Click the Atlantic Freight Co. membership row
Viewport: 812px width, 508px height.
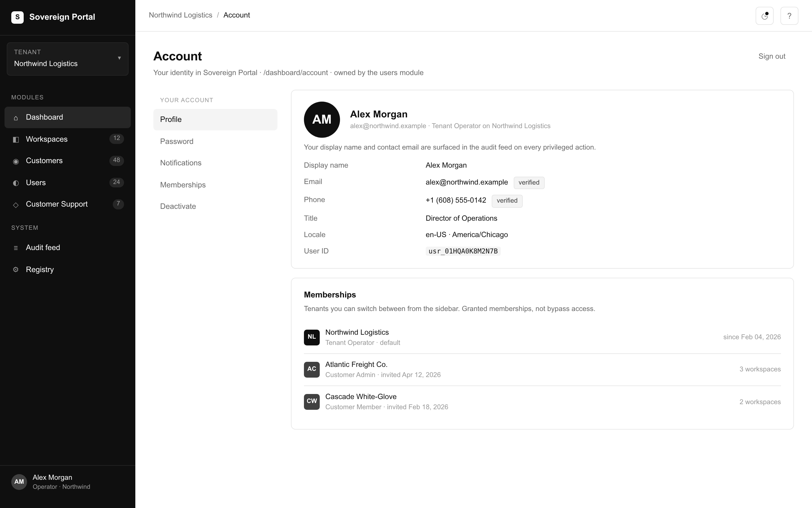[542, 370]
